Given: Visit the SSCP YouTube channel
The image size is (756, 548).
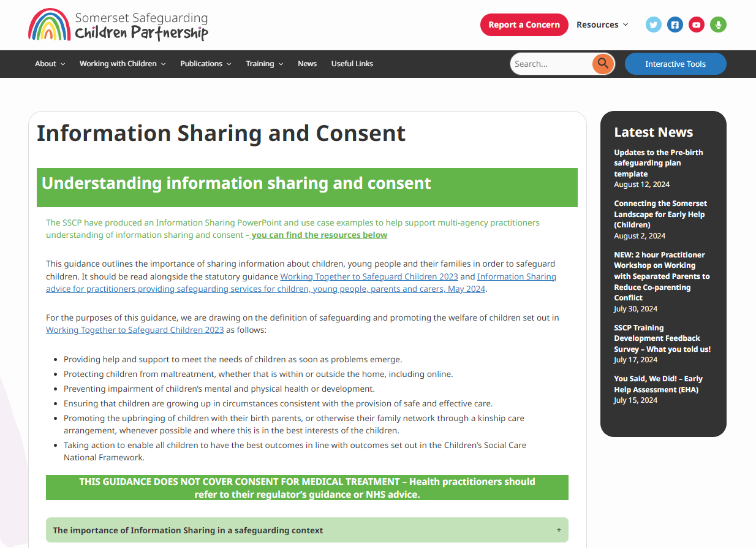Looking at the screenshot, I should pyautogui.click(x=696, y=25).
